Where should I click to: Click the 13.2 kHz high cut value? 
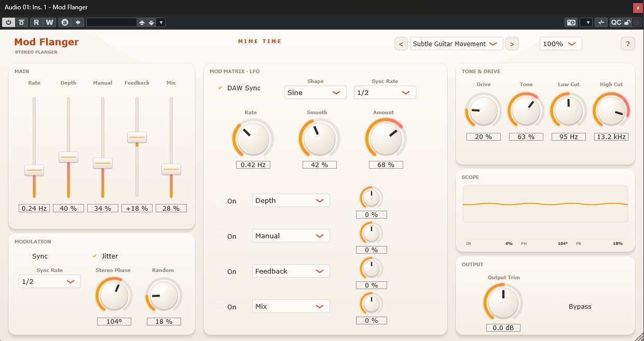click(611, 137)
